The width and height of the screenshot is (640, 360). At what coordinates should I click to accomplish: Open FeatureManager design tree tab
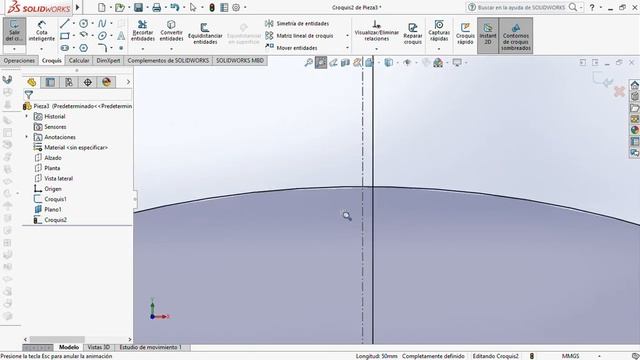point(31,82)
